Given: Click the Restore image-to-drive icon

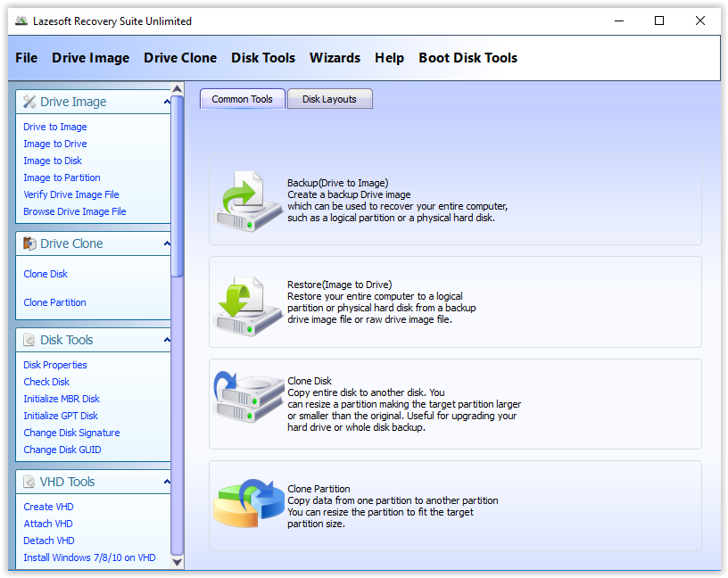Looking at the screenshot, I should click(x=248, y=307).
